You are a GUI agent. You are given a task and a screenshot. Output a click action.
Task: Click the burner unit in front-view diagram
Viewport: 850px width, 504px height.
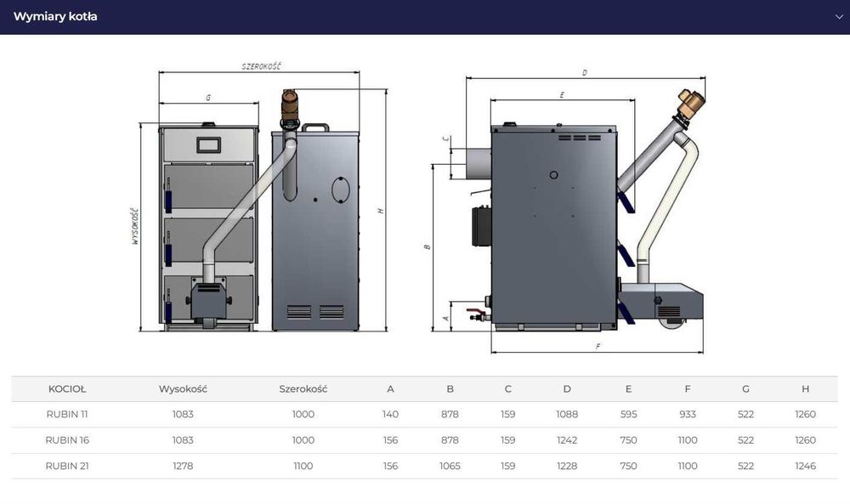pos(209,301)
